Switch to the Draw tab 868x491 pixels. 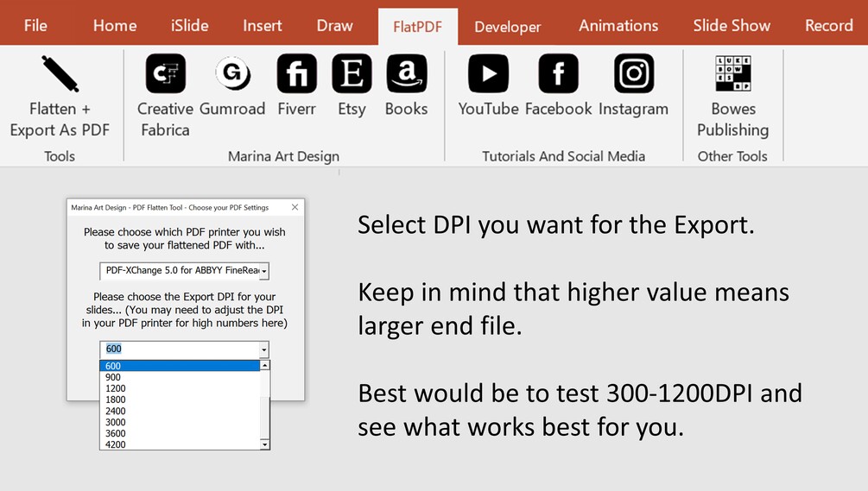[x=334, y=26]
